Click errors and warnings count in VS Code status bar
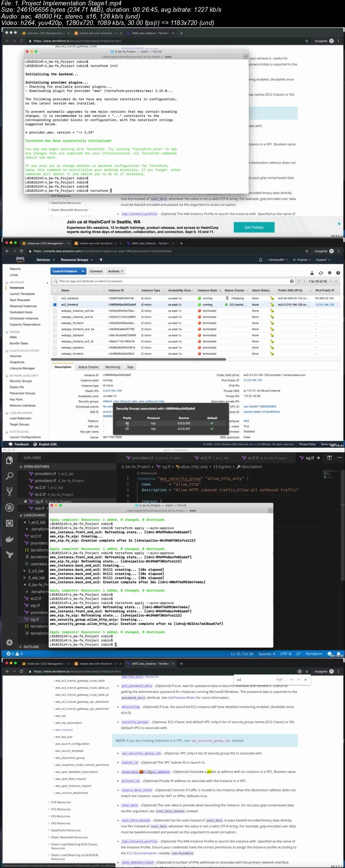 [15, 654]
